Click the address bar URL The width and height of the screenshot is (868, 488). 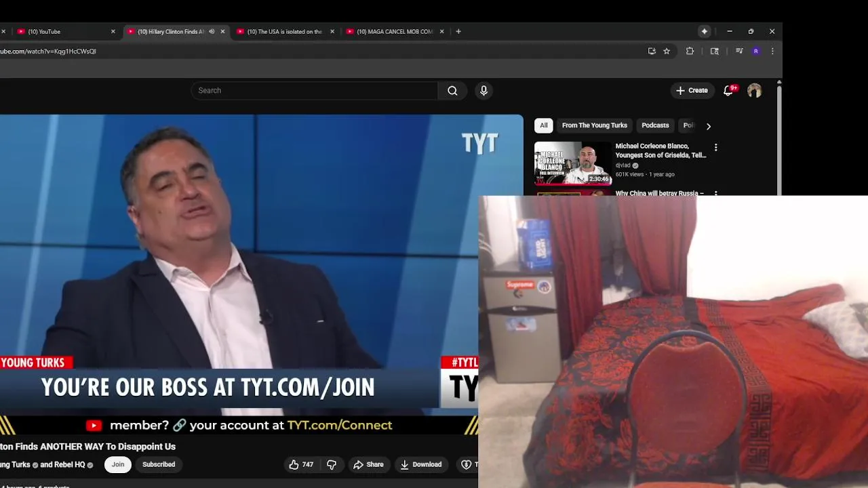pos(48,51)
